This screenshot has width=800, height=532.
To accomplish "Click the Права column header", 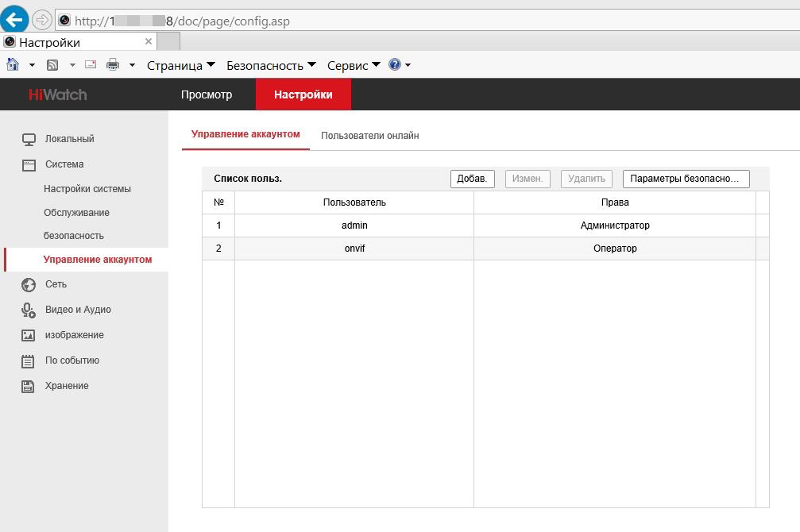I will point(615,202).
